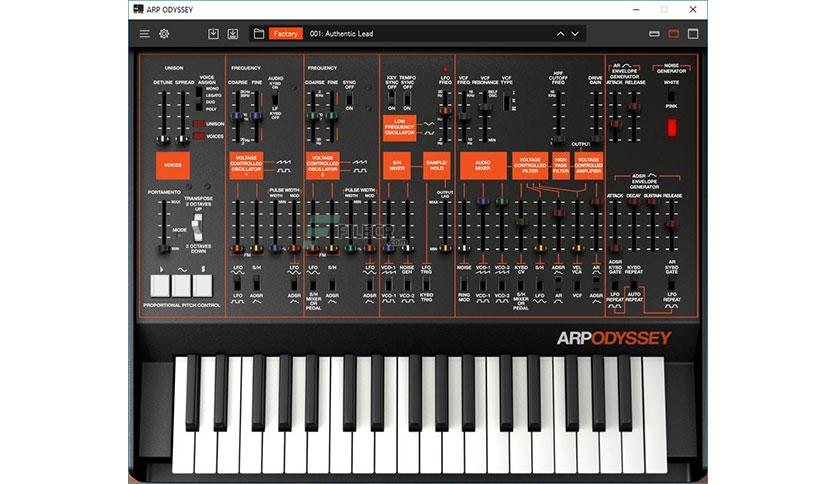
Task: Open the preset browser folder icon
Action: point(259,34)
